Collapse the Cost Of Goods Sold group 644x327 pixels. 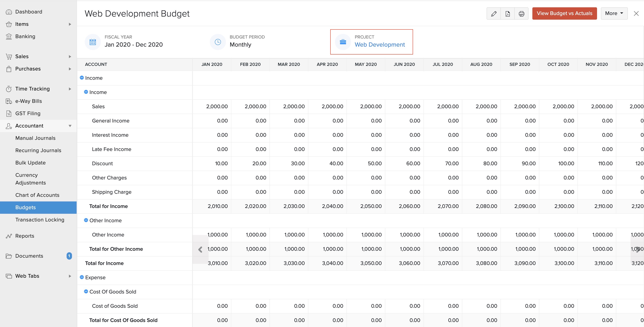[x=86, y=292]
